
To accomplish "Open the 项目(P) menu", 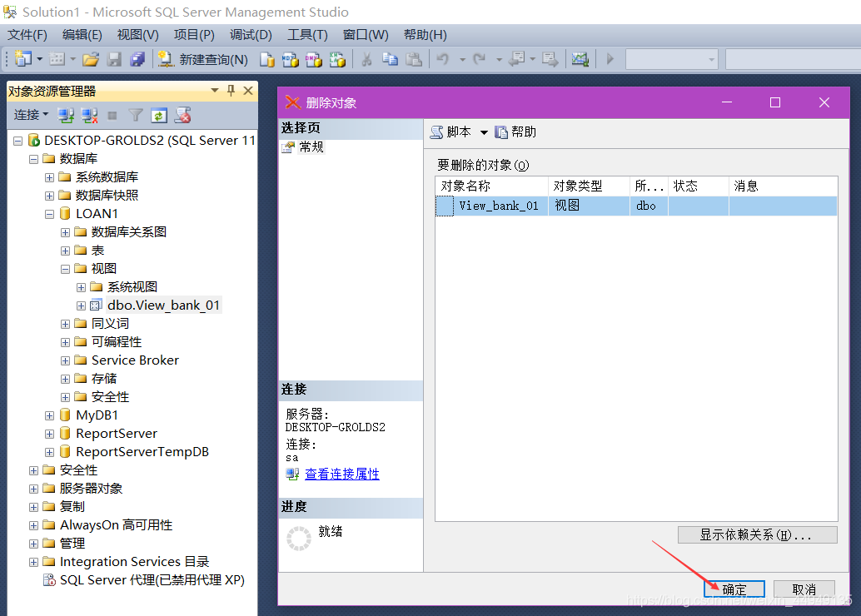I will click(x=194, y=35).
